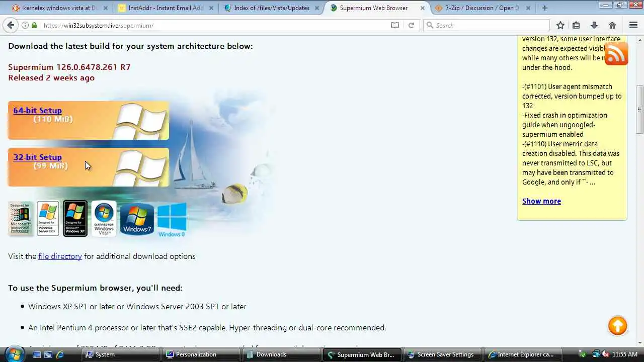Click the magnifier icon in search box
The width and height of the screenshot is (644, 362).
tap(430, 25)
